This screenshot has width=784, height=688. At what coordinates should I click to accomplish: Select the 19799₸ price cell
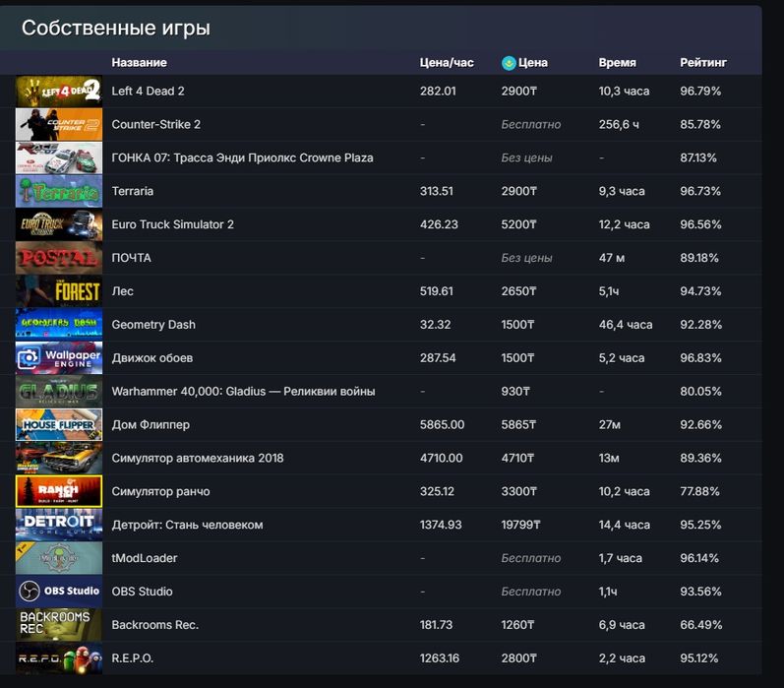click(521, 525)
